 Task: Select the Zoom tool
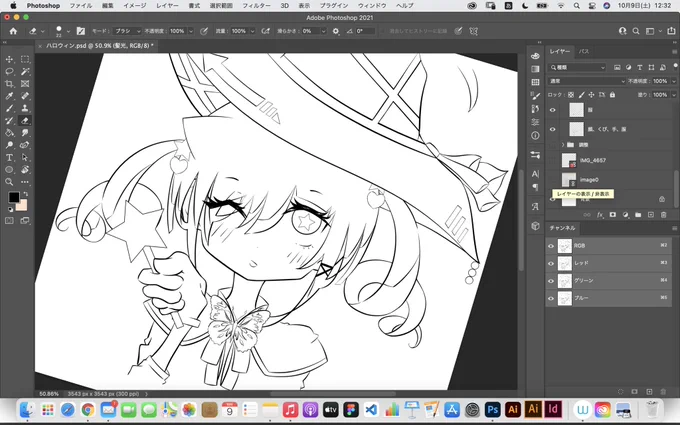[x=9, y=182]
